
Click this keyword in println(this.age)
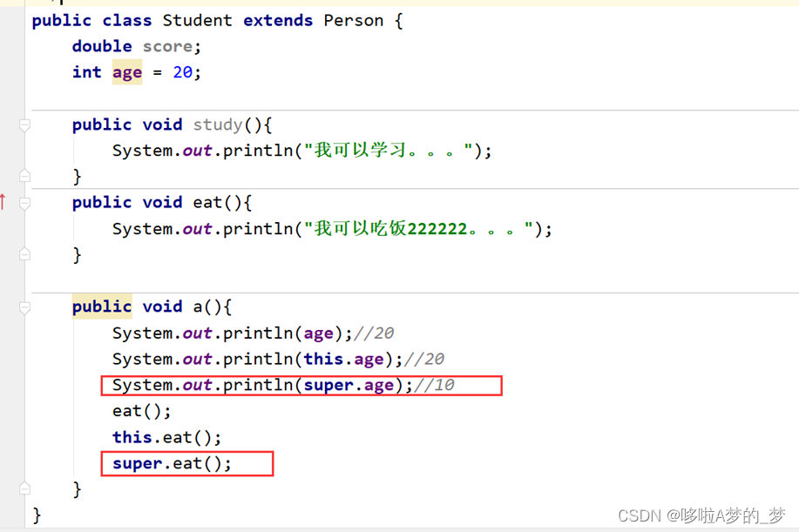pyautogui.click(x=323, y=359)
